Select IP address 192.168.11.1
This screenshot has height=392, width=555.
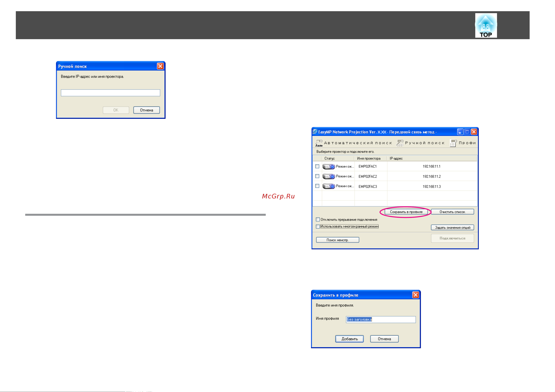[x=431, y=166]
